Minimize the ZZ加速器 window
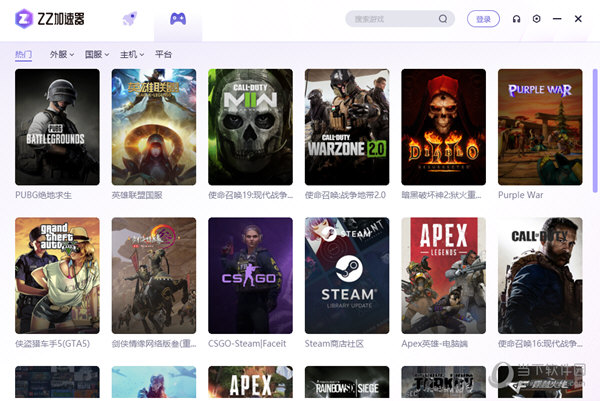 (x=557, y=19)
